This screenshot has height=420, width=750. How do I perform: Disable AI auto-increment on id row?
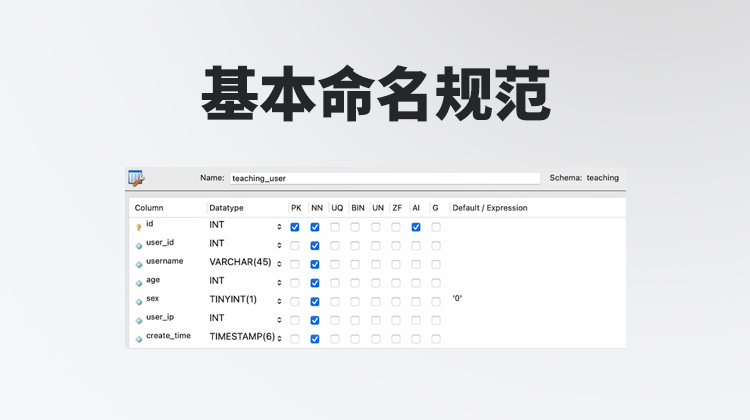(x=416, y=227)
